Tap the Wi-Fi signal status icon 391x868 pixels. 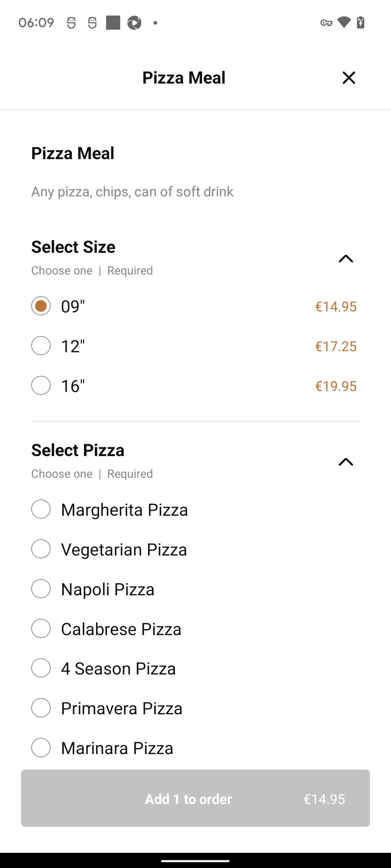tap(344, 22)
